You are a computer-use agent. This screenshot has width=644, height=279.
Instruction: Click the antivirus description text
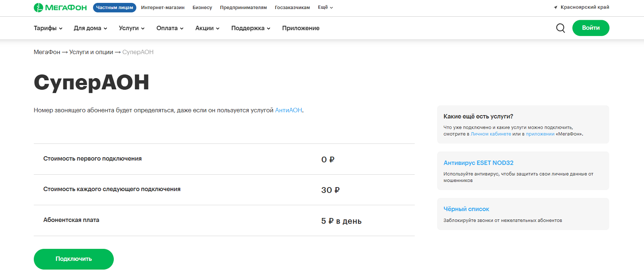pyautogui.click(x=518, y=177)
